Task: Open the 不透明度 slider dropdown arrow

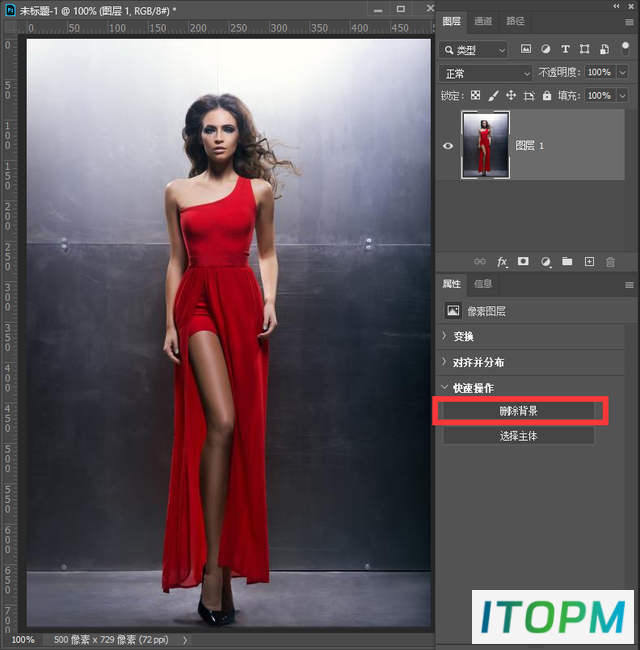Action: point(623,73)
